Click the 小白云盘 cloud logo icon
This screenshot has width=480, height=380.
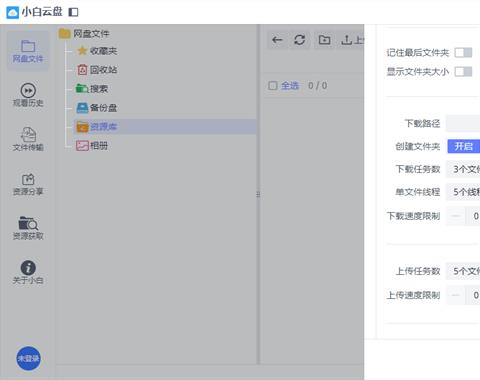12,12
